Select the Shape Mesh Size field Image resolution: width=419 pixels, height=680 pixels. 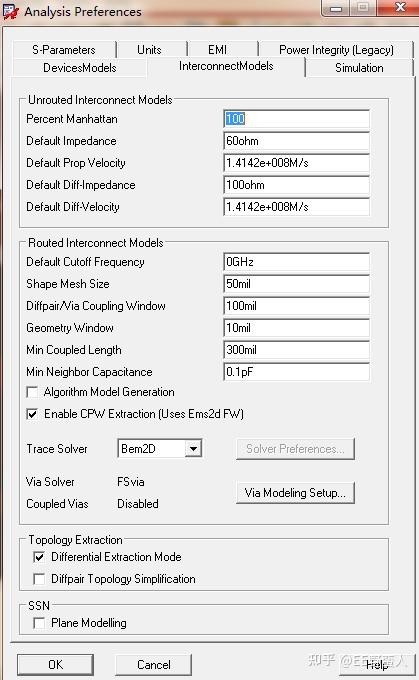(297, 284)
